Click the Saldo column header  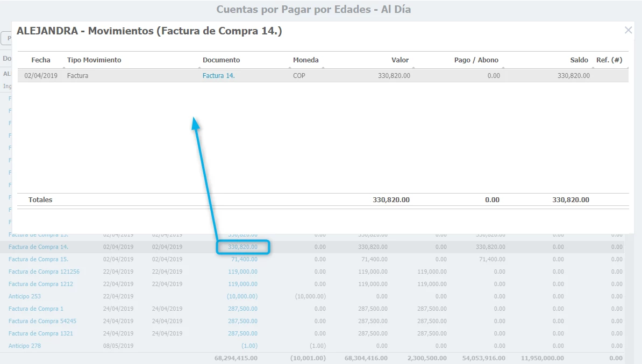pyautogui.click(x=579, y=60)
